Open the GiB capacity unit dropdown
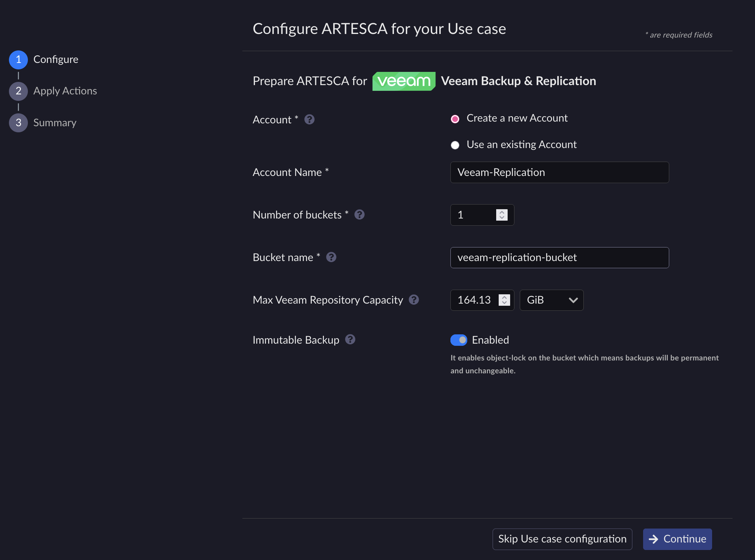Viewport: 755px width, 560px height. pos(552,300)
